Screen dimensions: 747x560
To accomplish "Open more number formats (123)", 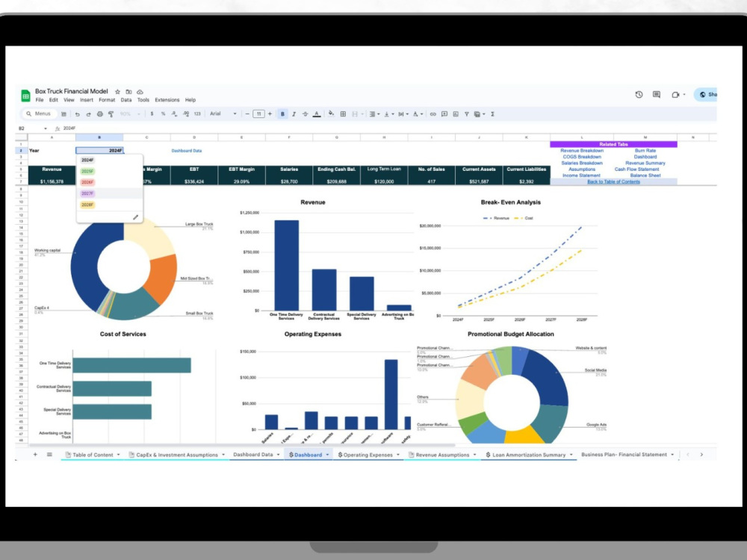I will (197, 114).
